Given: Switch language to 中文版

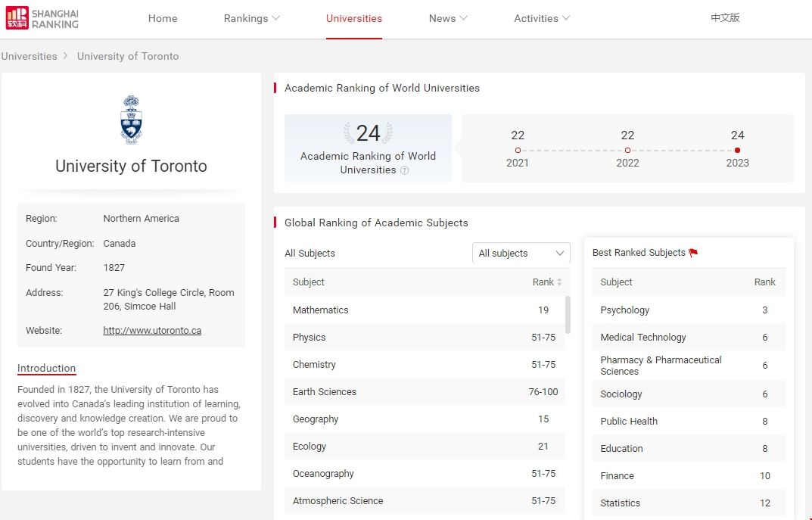Looking at the screenshot, I should click(725, 17).
